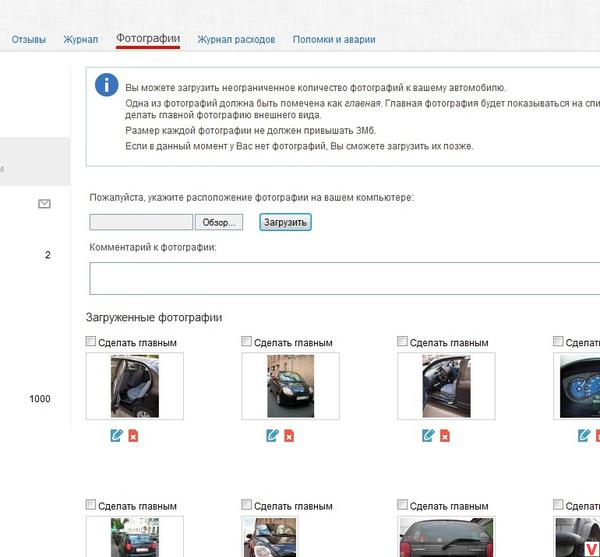Viewport: 600px width, 557px height.
Task: Click the 'Комментарий к фотографии:' label
Action: (x=153, y=248)
